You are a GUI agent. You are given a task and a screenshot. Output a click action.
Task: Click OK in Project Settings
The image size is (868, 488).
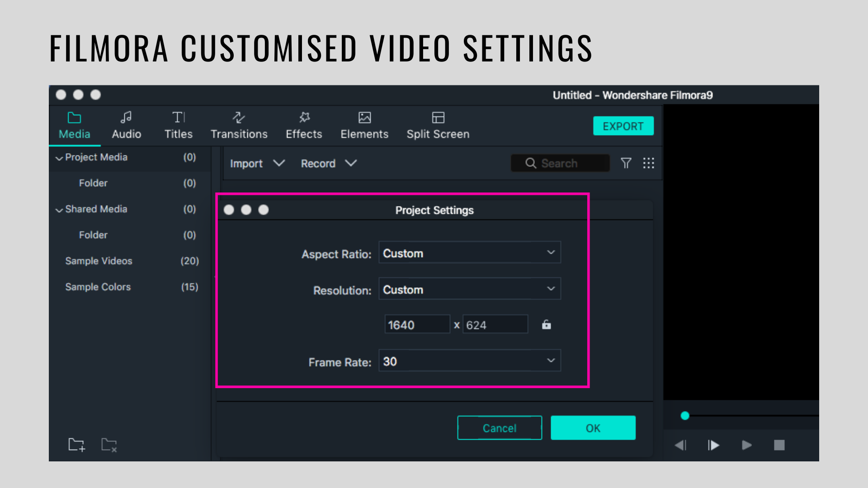click(593, 428)
